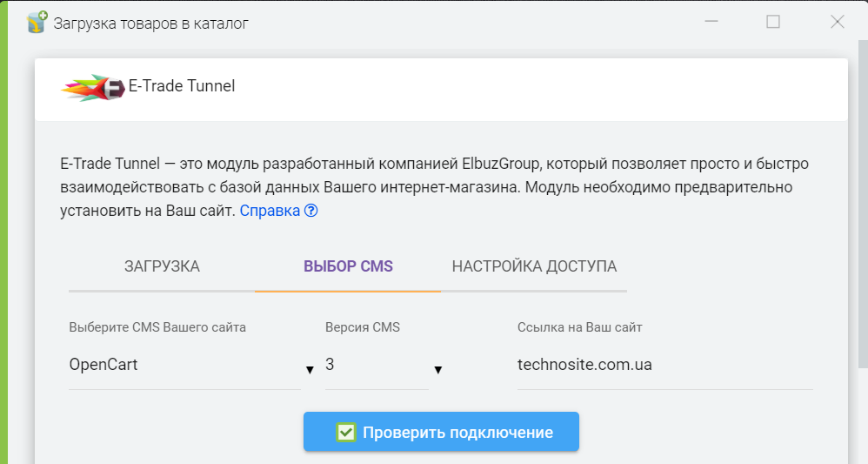The image size is (868, 464).
Task: Maximize the Загрузка товаров window
Action: 772,23
